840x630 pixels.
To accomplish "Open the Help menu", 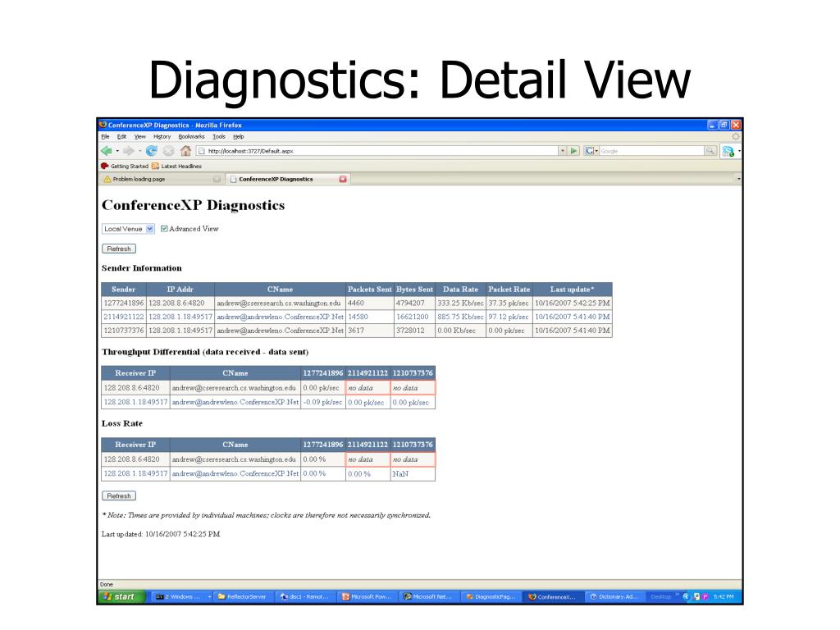I will click(x=239, y=137).
